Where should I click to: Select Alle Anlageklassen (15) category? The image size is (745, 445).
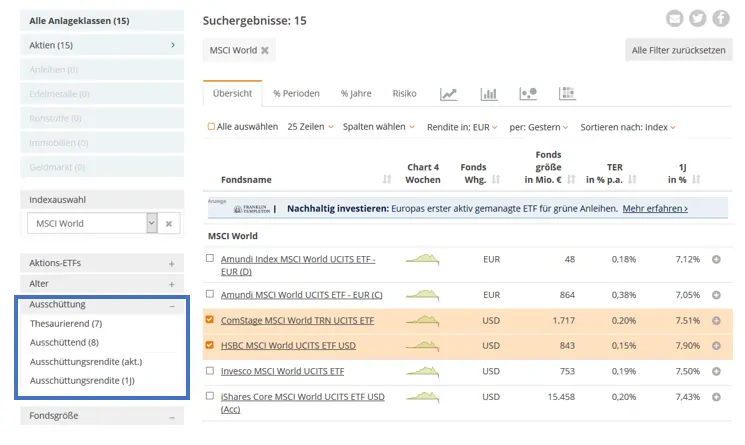pyautogui.click(x=102, y=21)
